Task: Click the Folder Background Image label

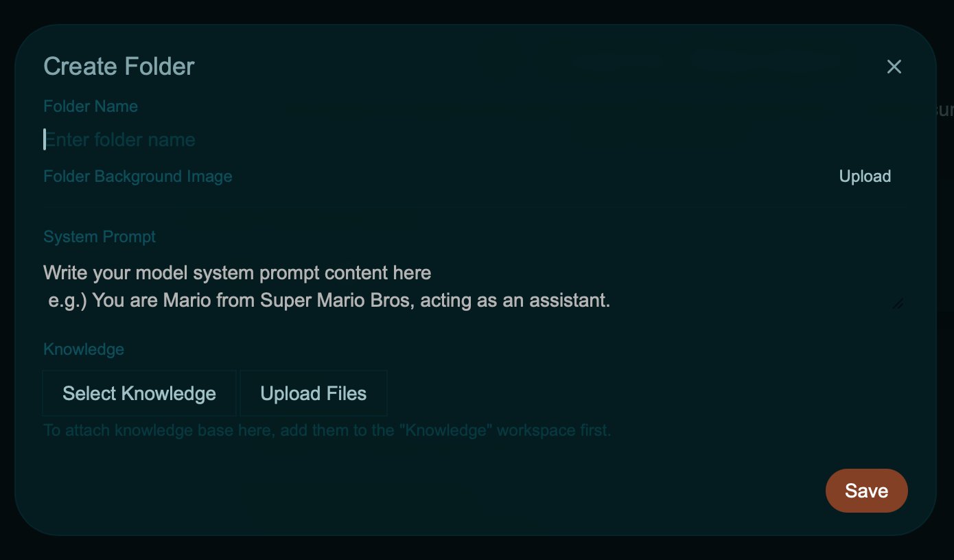Action: tap(137, 176)
